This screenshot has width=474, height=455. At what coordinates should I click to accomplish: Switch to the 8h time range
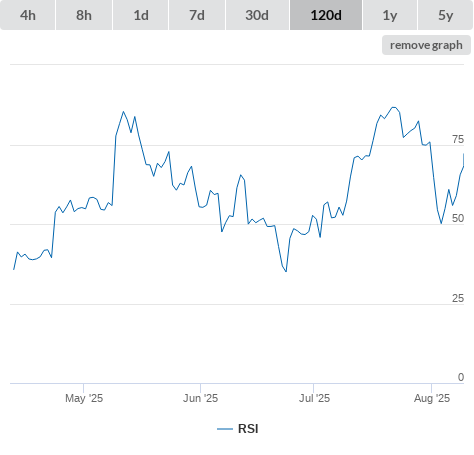tap(84, 15)
